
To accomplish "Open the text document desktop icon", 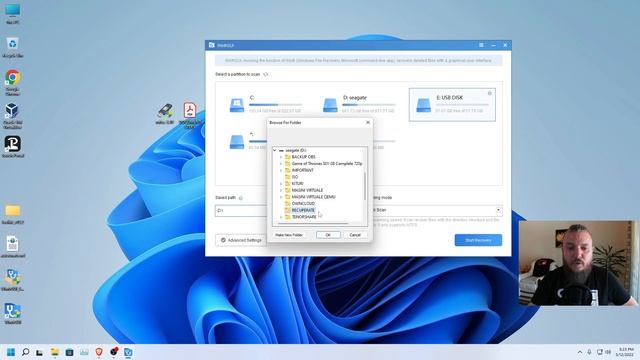I will (x=13, y=247).
